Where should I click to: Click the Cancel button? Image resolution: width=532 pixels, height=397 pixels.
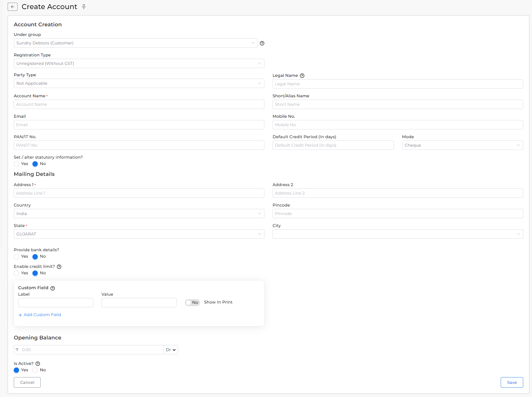tap(27, 382)
